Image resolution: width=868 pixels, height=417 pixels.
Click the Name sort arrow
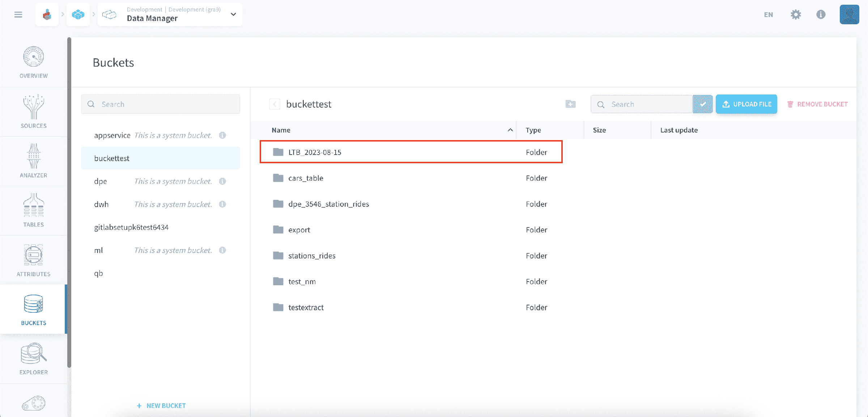coord(510,130)
